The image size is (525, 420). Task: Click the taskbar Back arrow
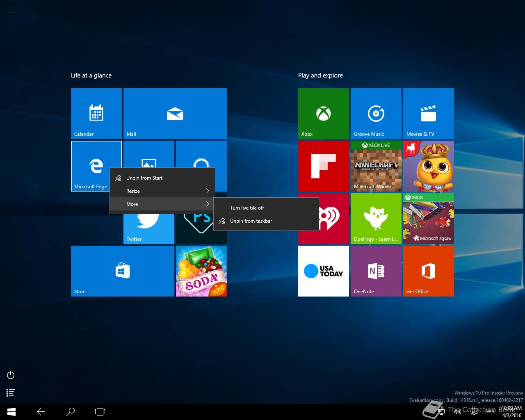(x=41, y=412)
